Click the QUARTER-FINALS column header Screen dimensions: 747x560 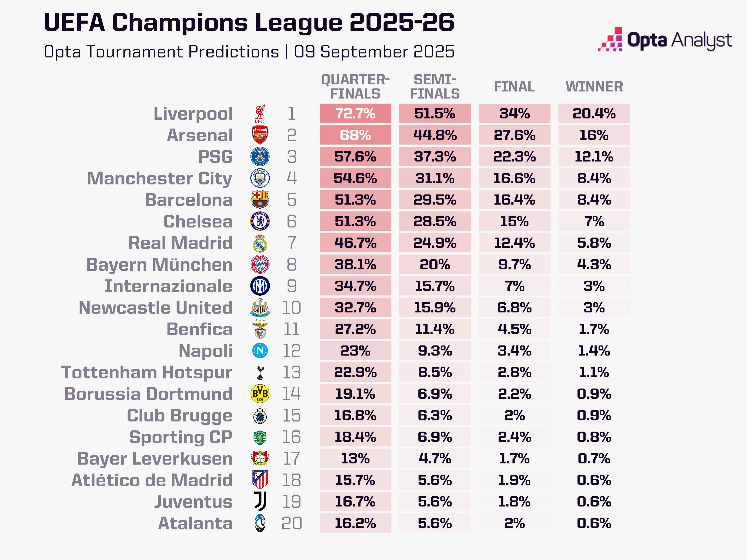[355, 87]
